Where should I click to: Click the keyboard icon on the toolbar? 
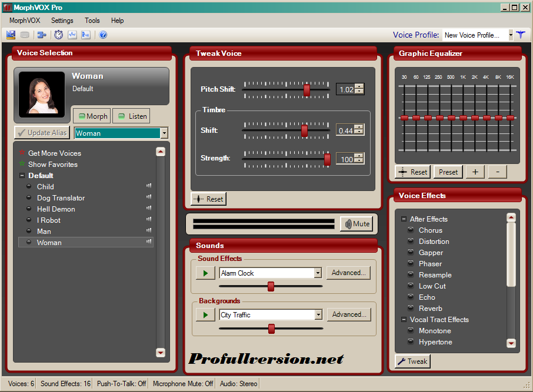pyautogui.click(x=24, y=35)
